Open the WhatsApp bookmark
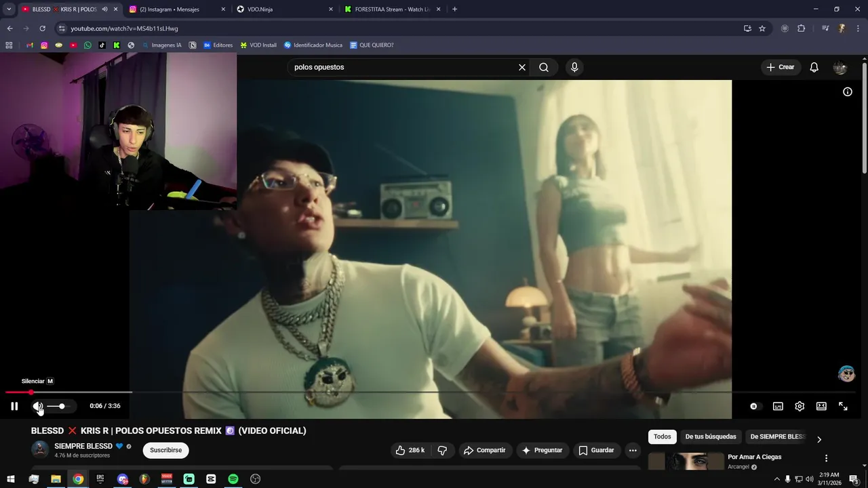Viewport: 868px width, 488px height. pos(87,45)
